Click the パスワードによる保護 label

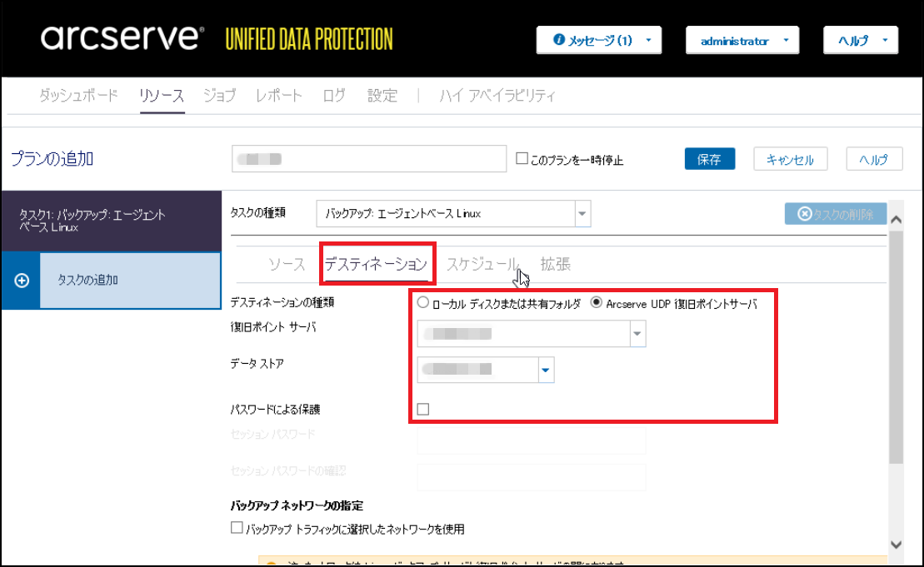point(275,409)
